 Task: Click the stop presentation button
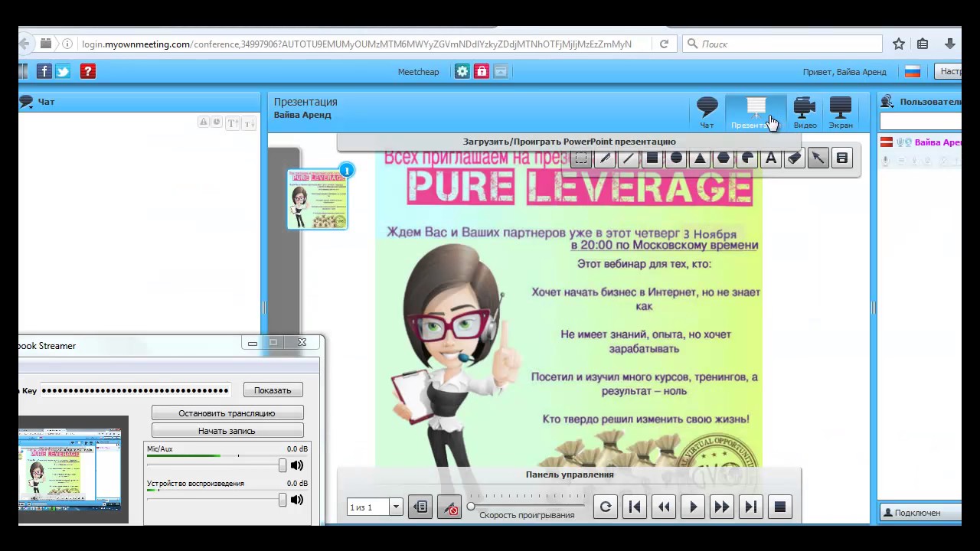[x=780, y=507]
